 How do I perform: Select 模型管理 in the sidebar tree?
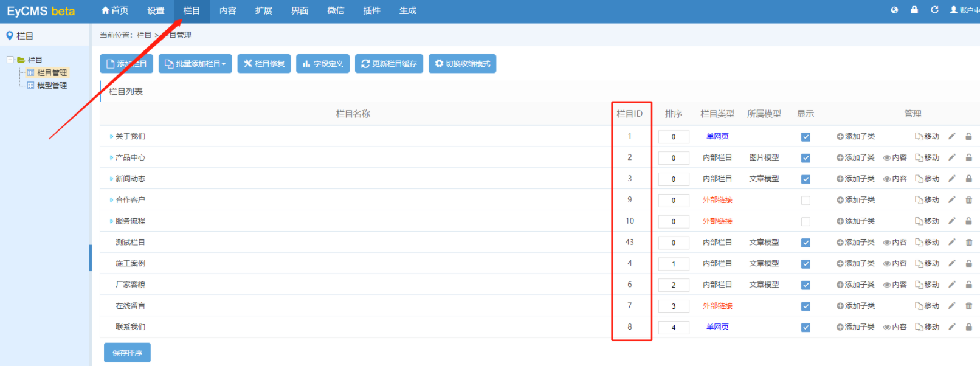pos(52,86)
